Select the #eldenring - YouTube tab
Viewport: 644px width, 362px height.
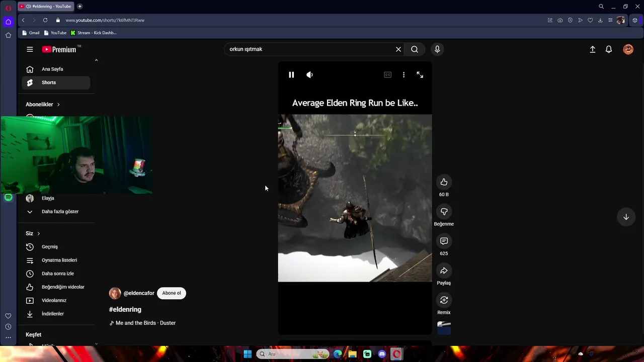(x=46, y=7)
